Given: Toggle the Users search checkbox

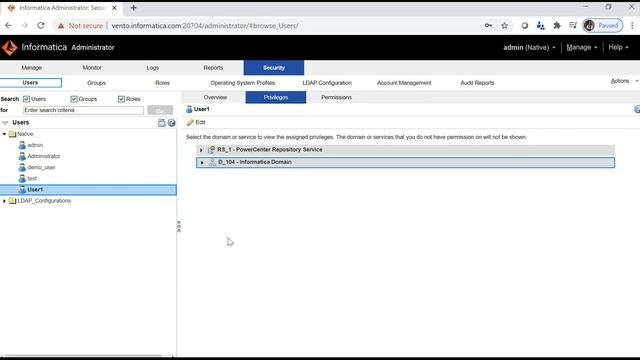Looking at the screenshot, I should point(27,99).
